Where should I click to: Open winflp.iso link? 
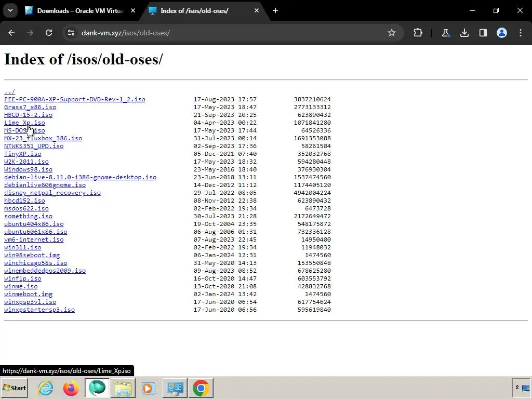[x=23, y=279]
